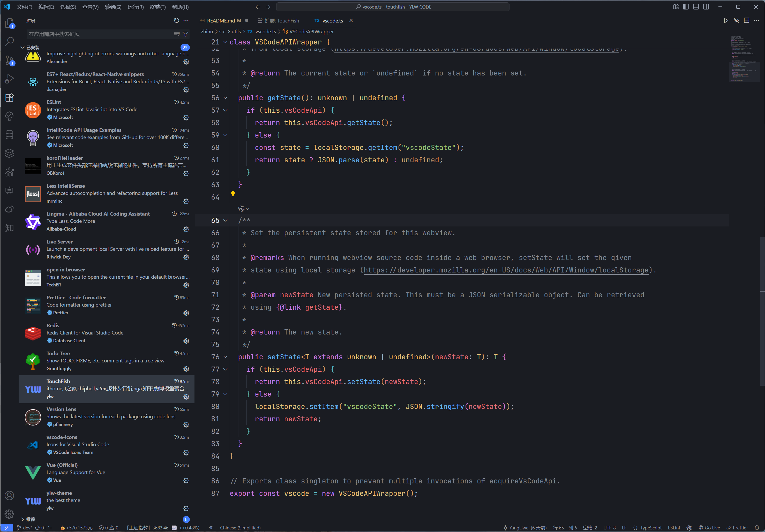Click the Lingma AI icon above line 65

(x=241, y=209)
